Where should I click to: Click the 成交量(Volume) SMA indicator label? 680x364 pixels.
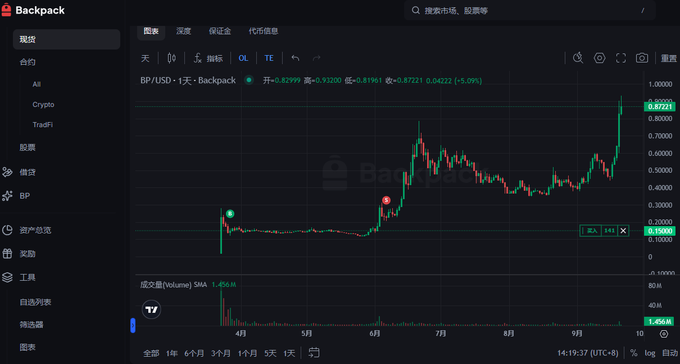(x=173, y=285)
